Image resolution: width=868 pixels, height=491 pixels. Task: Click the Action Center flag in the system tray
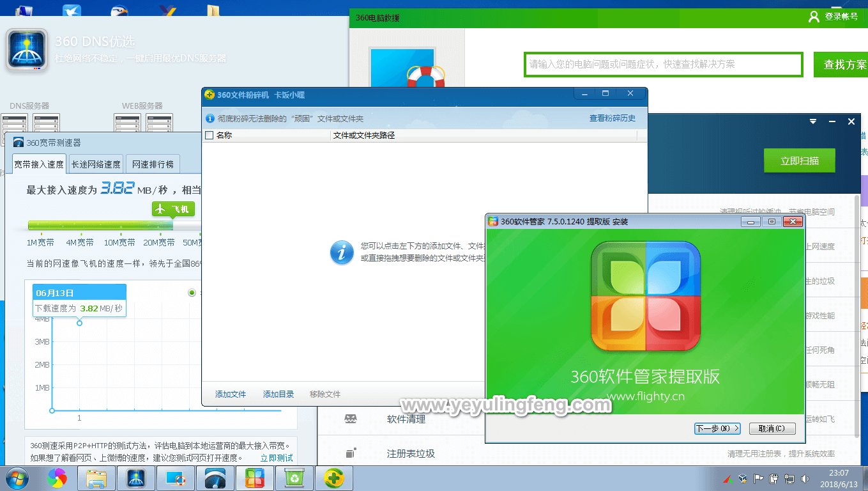pos(759,478)
